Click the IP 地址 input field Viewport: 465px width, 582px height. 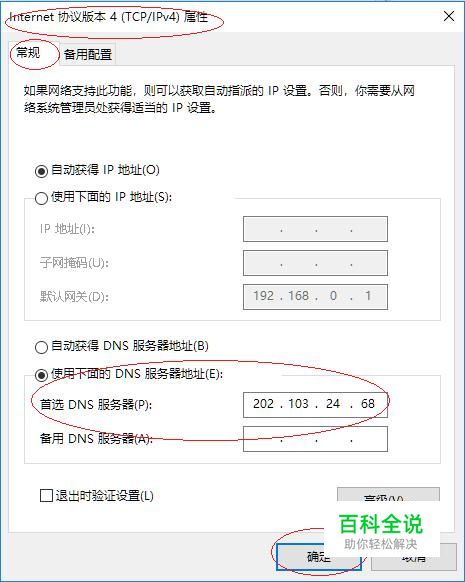pyautogui.click(x=315, y=229)
